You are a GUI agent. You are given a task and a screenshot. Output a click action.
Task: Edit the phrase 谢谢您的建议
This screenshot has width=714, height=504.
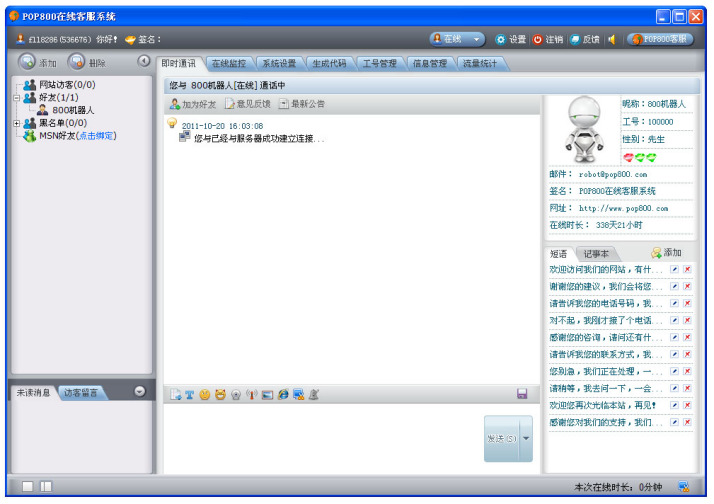coord(674,286)
